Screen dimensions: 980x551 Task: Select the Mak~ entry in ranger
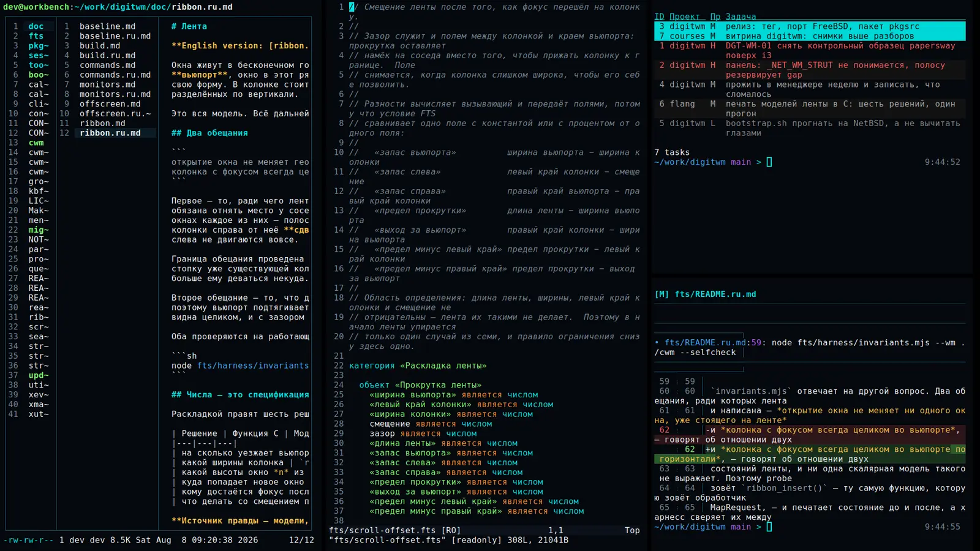tap(39, 211)
